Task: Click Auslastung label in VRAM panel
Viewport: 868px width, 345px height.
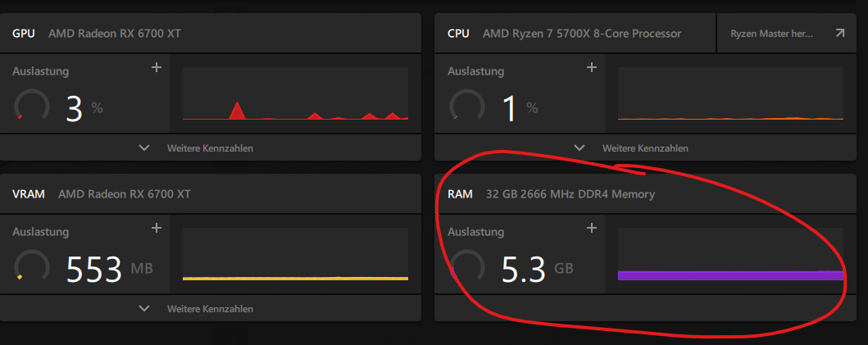Action: coord(40,231)
